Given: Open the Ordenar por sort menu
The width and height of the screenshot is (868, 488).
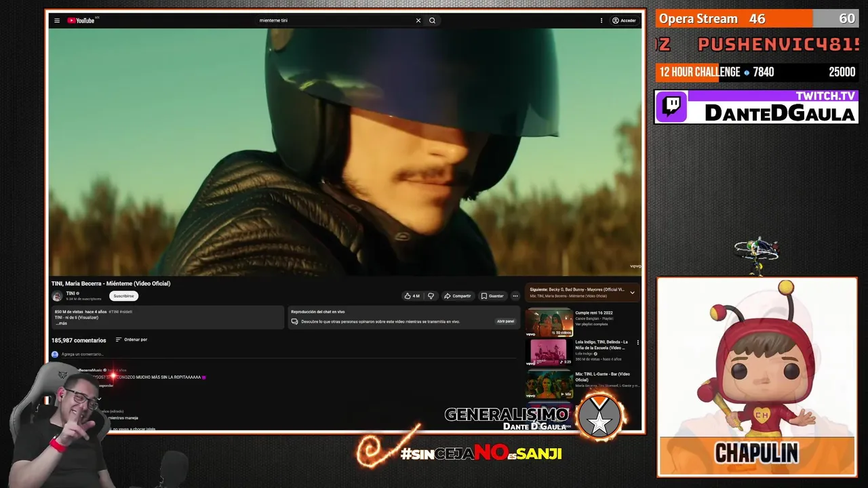Looking at the screenshot, I should pos(132,340).
